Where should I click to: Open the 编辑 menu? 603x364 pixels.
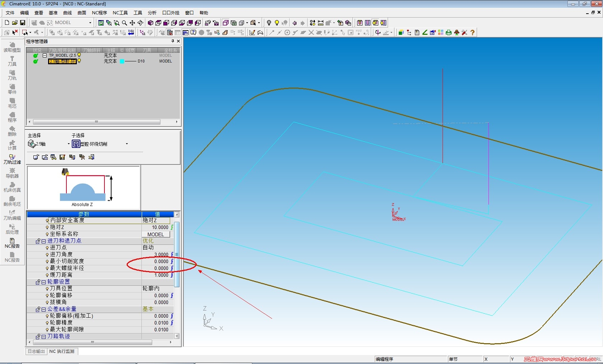pyautogui.click(x=24, y=13)
